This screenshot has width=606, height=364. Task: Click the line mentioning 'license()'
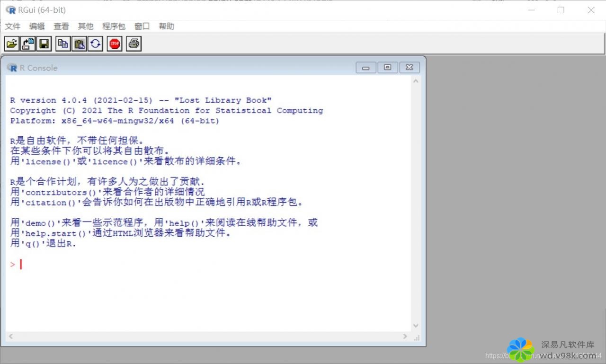[x=126, y=161]
